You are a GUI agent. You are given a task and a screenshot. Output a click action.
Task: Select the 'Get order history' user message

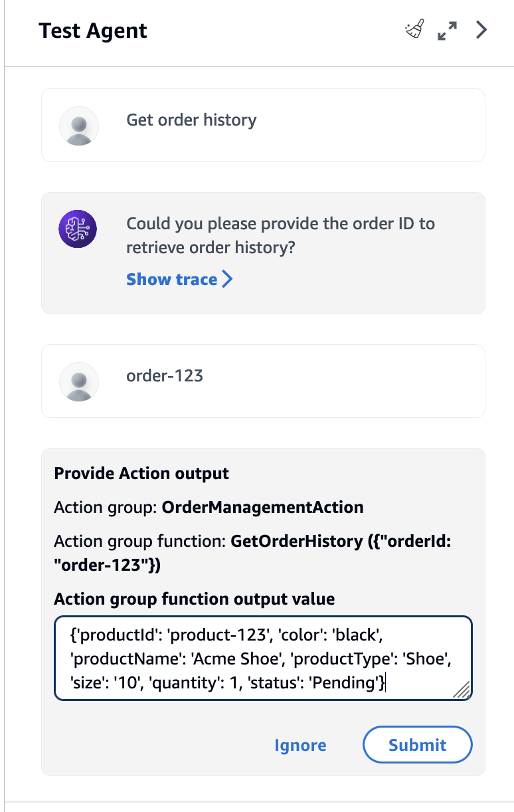(x=191, y=120)
